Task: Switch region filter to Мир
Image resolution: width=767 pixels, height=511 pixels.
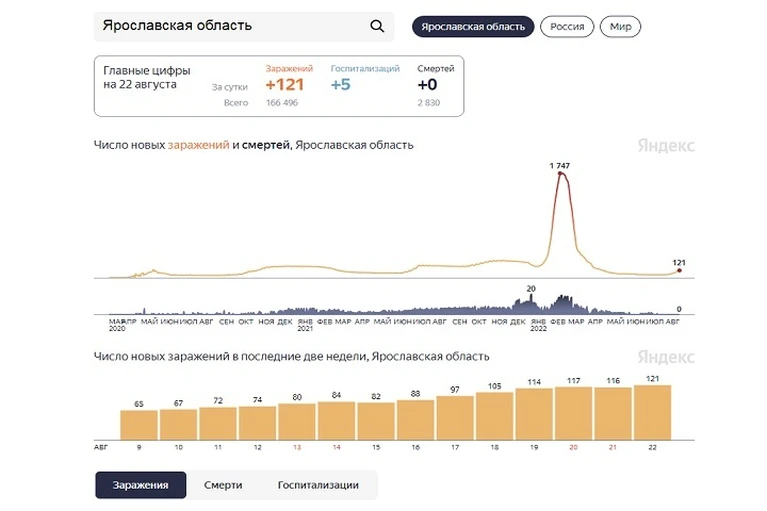Action: (620, 26)
